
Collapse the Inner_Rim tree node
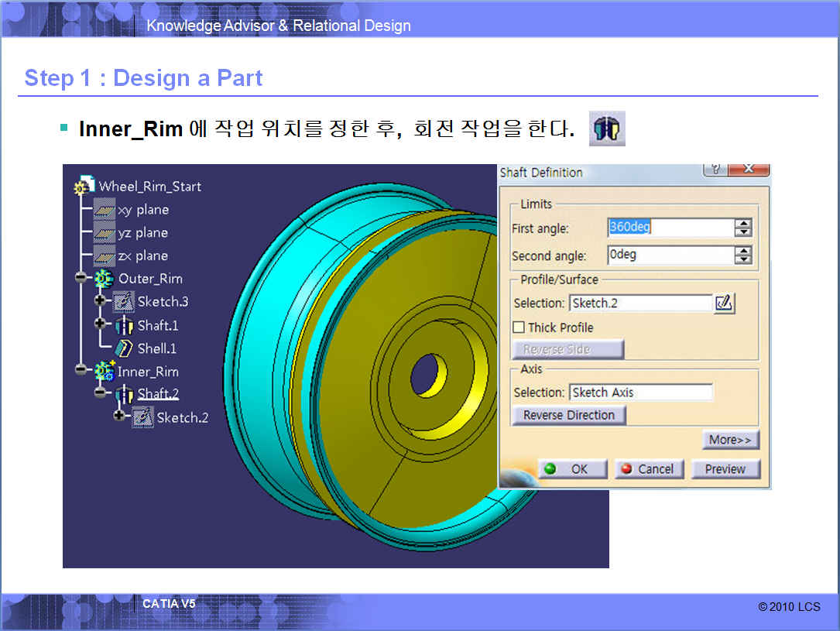pos(81,370)
